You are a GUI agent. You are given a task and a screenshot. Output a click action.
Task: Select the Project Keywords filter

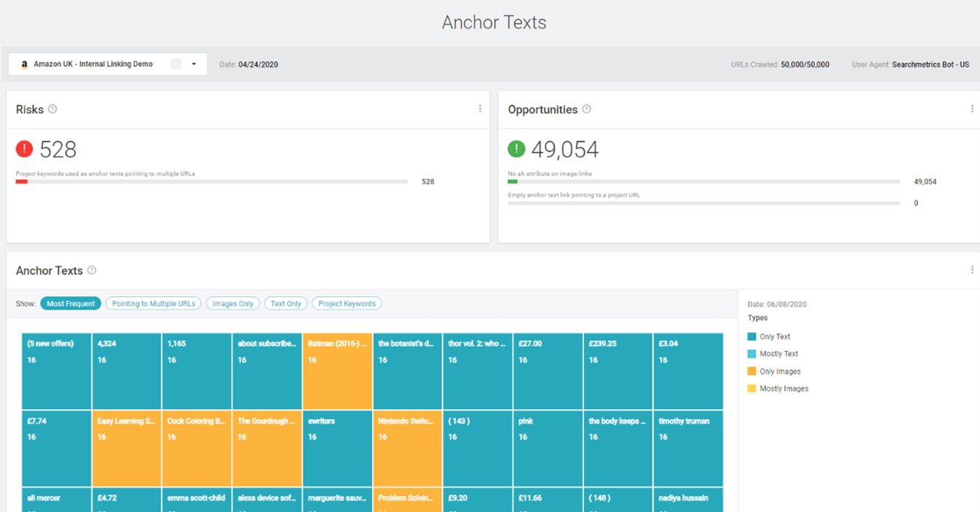347,304
